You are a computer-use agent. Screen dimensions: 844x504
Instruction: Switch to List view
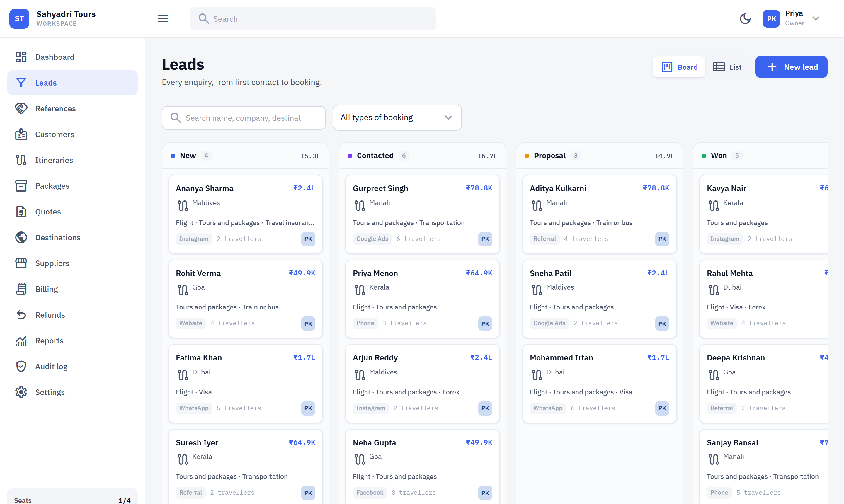pos(727,67)
